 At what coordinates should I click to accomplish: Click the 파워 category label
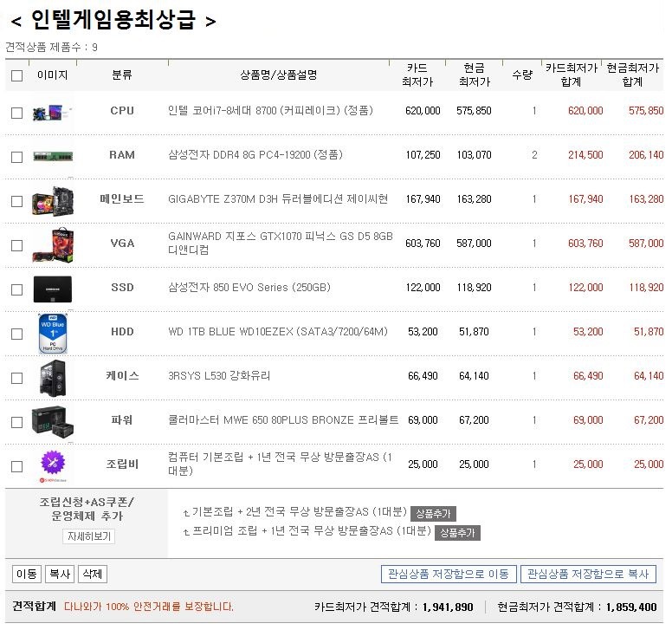[122, 420]
